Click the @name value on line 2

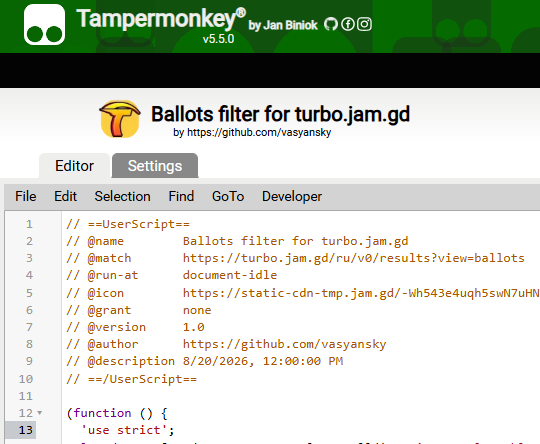pos(295,241)
